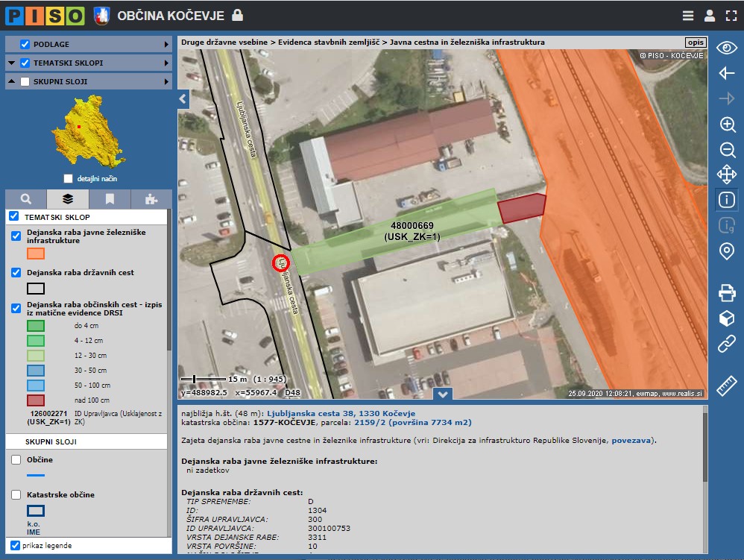Uncheck Dejanska raba državnih cest layer
Screen dimensions: 744x560
click(x=16, y=273)
